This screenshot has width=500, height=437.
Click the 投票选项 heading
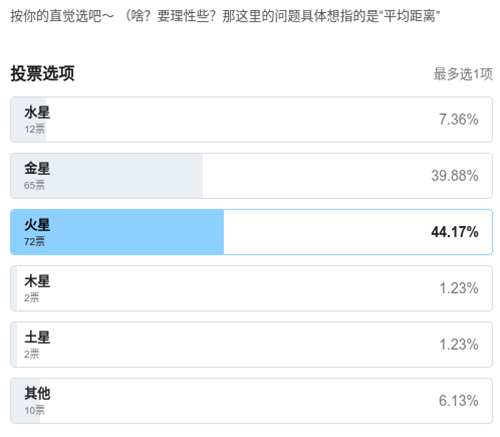[42, 73]
